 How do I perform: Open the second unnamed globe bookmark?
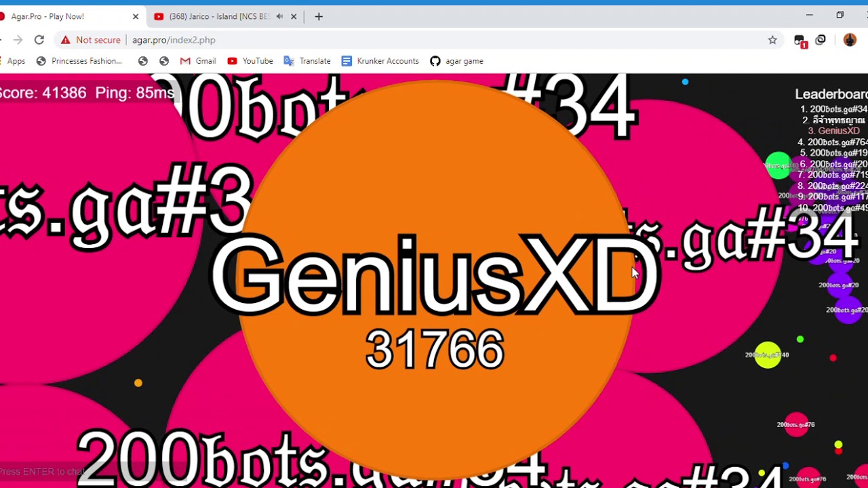pos(164,61)
